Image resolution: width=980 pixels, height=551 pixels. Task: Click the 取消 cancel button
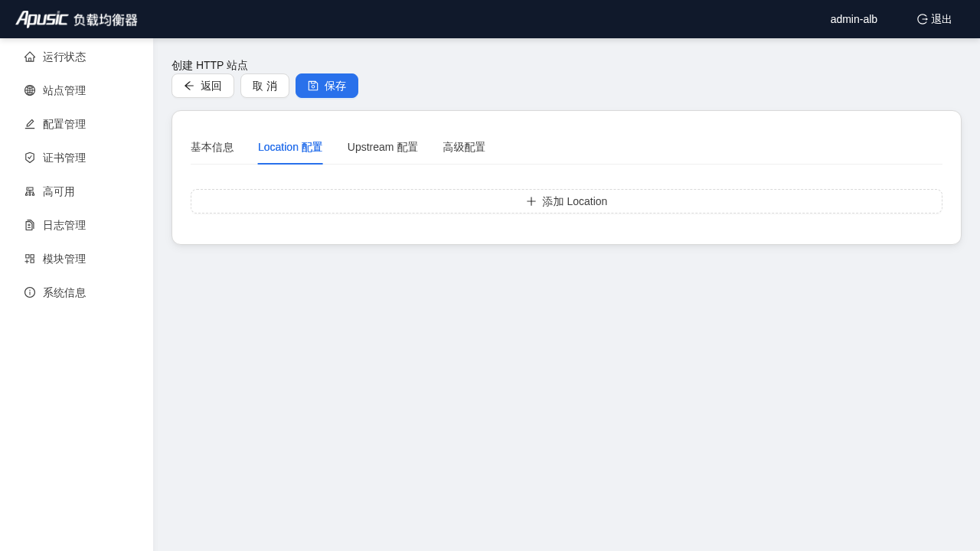click(x=265, y=86)
